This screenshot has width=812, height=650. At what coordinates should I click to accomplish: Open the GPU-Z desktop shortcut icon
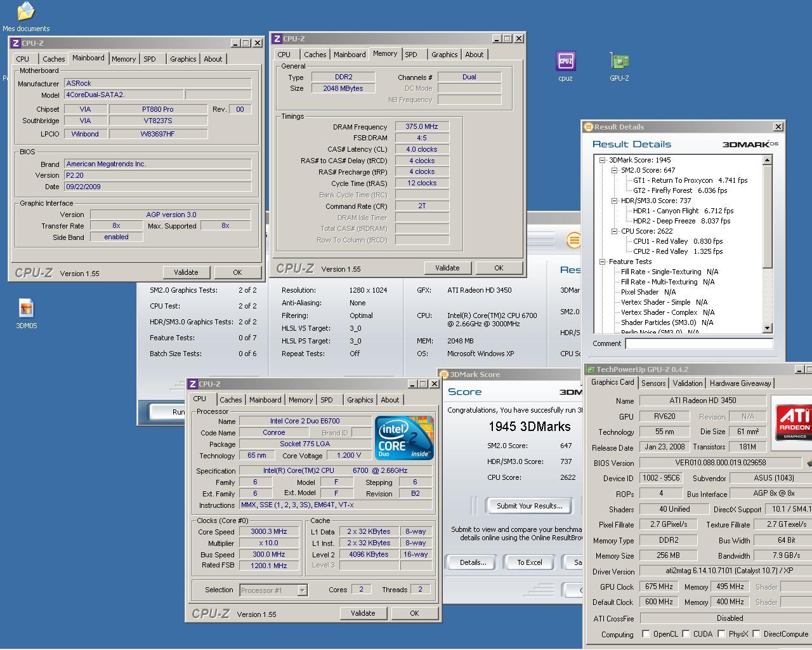pos(619,61)
